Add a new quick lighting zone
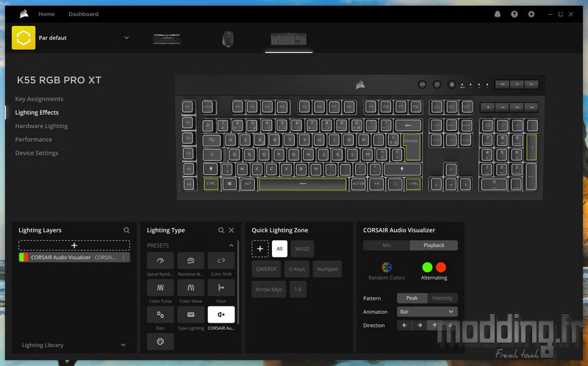The image size is (588, 366). click(x=260, y=248)
